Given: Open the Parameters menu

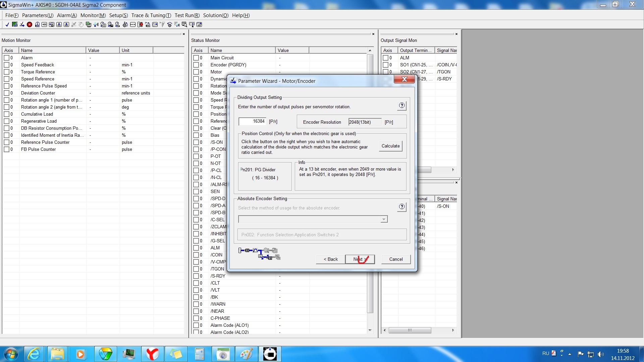Looking at the screenshot, I should tap(38, 15).
